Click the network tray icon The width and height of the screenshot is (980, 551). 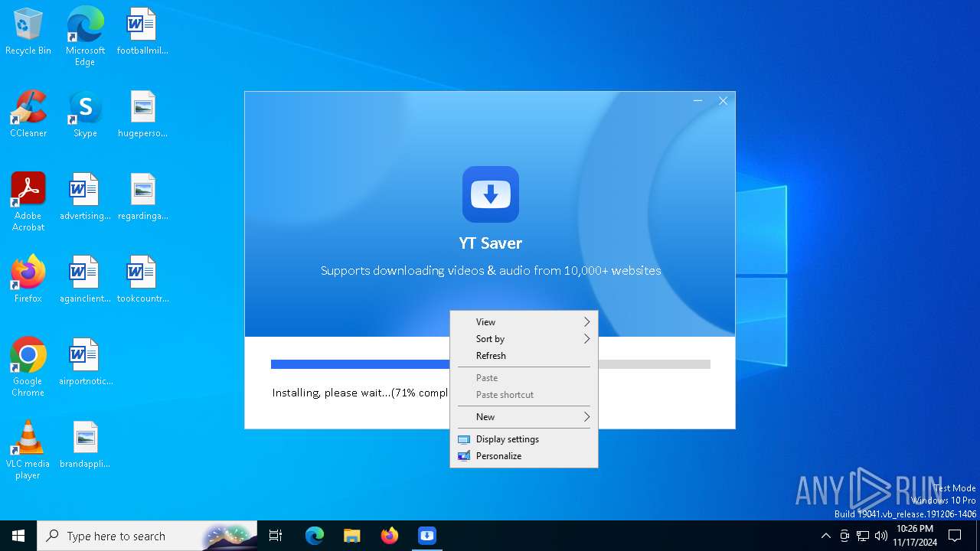[863, 536]
